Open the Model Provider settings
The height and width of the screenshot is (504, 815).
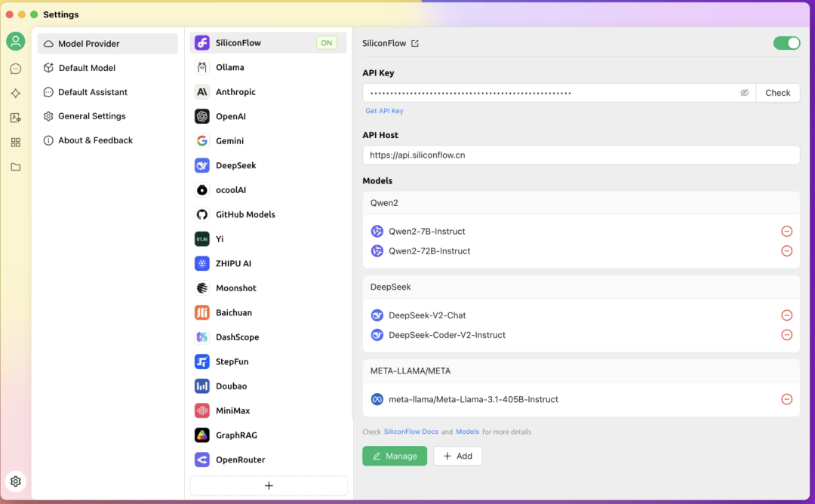pyautogui.click(x=108, y=44)
